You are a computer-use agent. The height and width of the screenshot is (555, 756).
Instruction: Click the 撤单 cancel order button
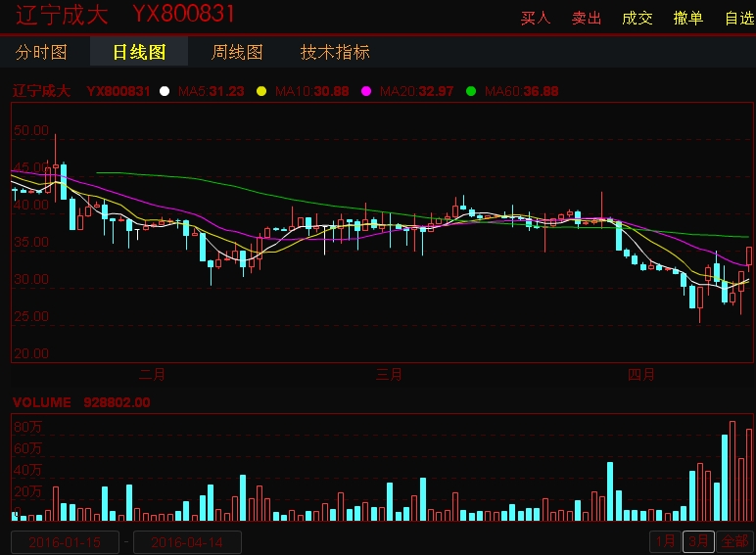[x=688, y=18]
